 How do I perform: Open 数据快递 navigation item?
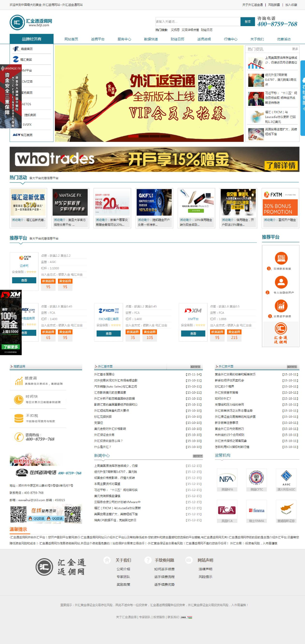tap(151, 39)
